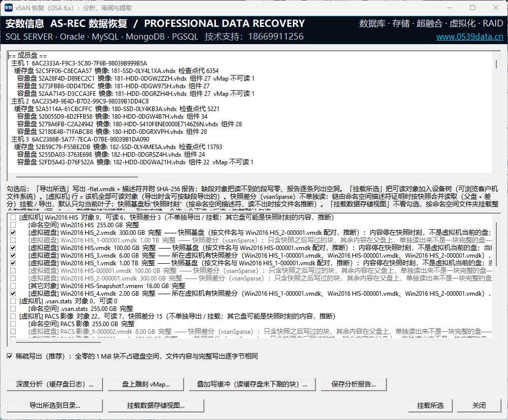Click member disk panel horizontal scrollbar

coord(77,177)
